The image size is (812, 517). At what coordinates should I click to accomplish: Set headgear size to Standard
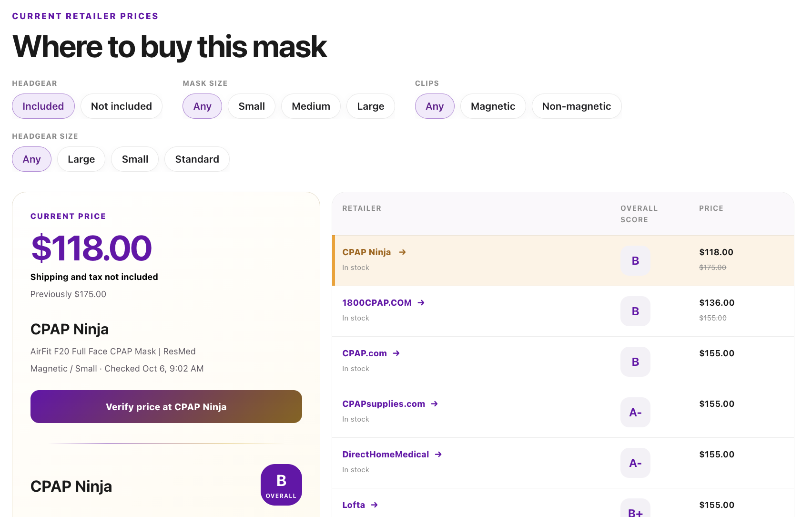[197, 159]
